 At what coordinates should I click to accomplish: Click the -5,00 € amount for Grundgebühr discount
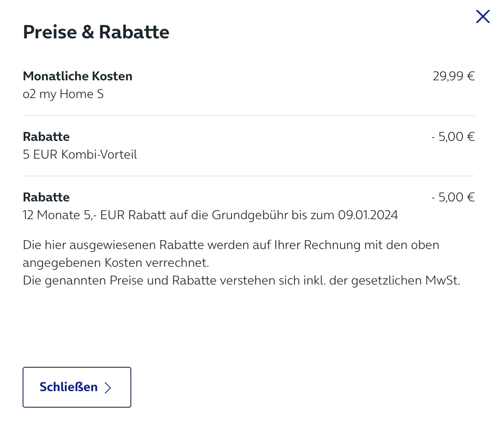pyautogui.click(x=453, y=197)
